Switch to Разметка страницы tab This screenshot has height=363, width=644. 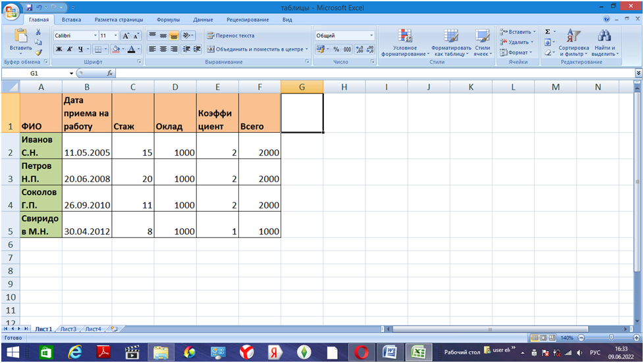click(x=119, y=20)
